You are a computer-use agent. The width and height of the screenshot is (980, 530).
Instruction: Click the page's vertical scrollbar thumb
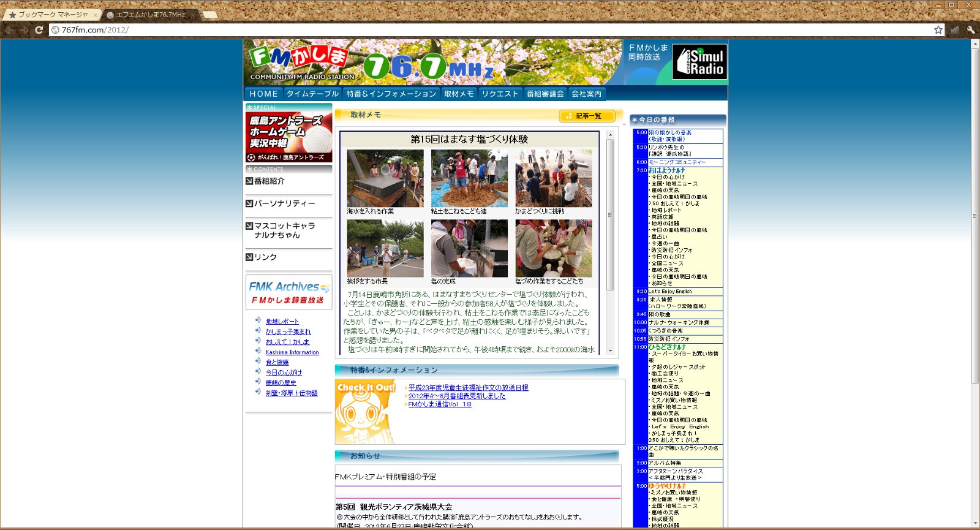[x=975, y=129]
